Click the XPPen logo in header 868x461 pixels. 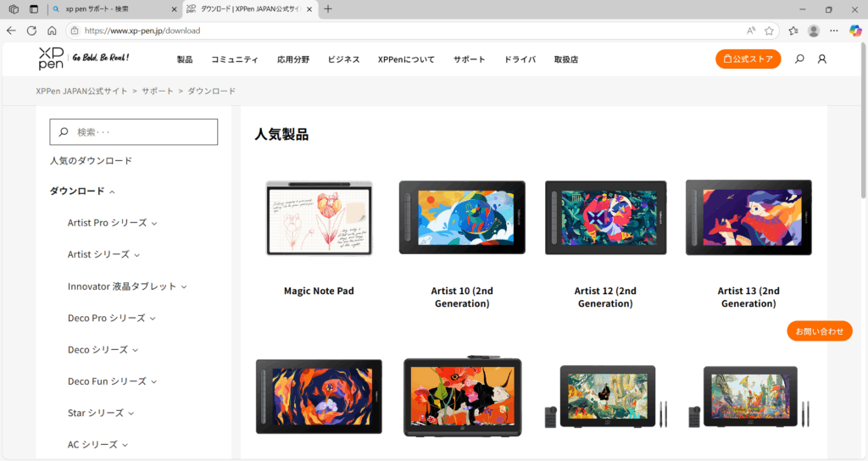51,58
